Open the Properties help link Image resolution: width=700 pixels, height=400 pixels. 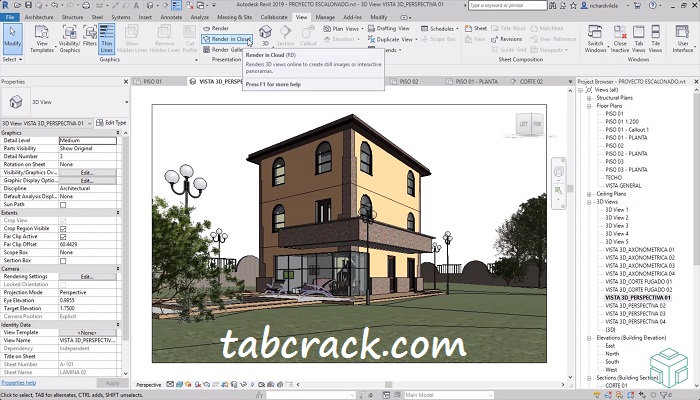[18, 383]
